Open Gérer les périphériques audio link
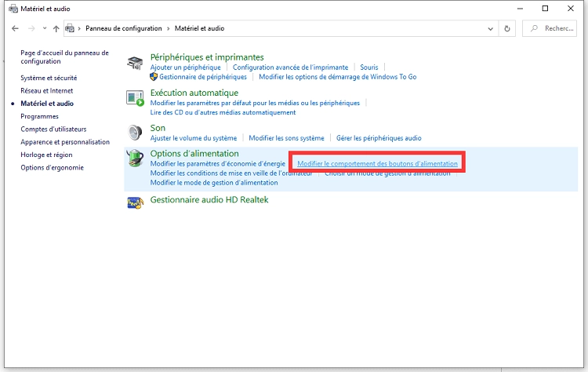Image resolution: width=588 pixels, height=372 pixels. 379,138
